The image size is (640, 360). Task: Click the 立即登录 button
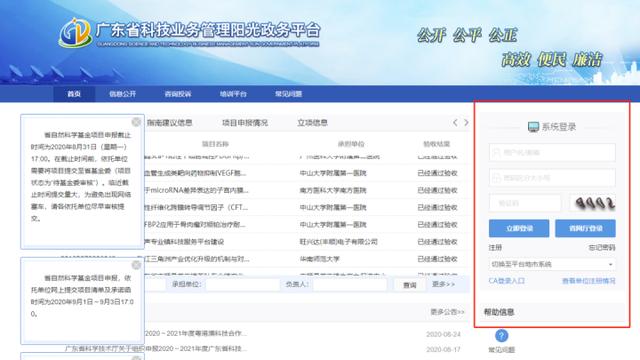519,228
